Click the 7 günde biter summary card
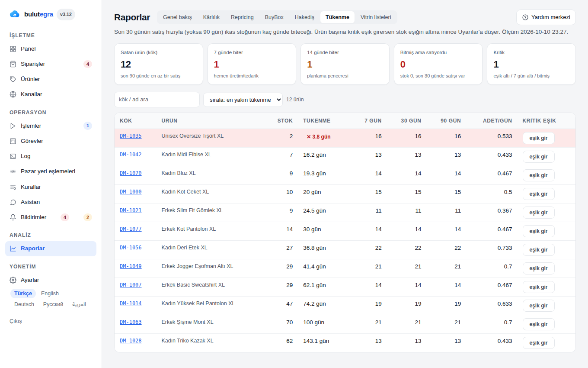 pyautogui.click(x=252, y=64)
